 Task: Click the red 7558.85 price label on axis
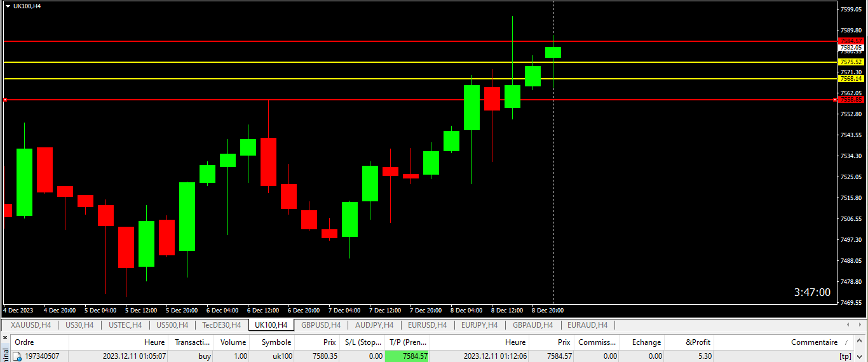pyautogui.click(x=851, y=100)
